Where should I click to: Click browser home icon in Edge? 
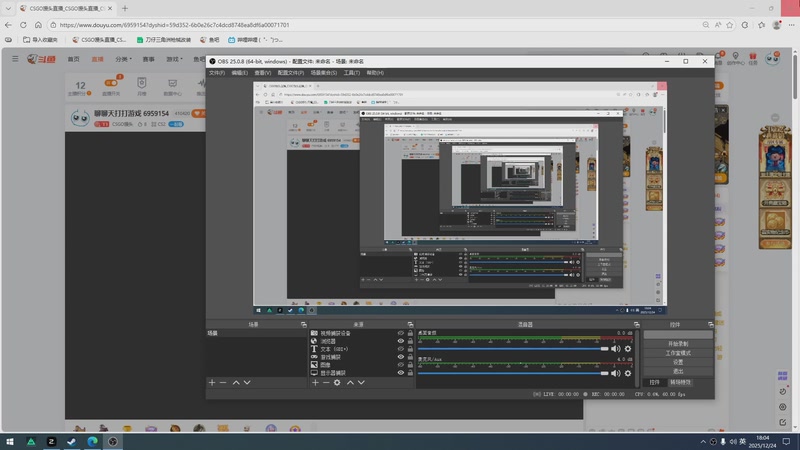click(38, 24)
